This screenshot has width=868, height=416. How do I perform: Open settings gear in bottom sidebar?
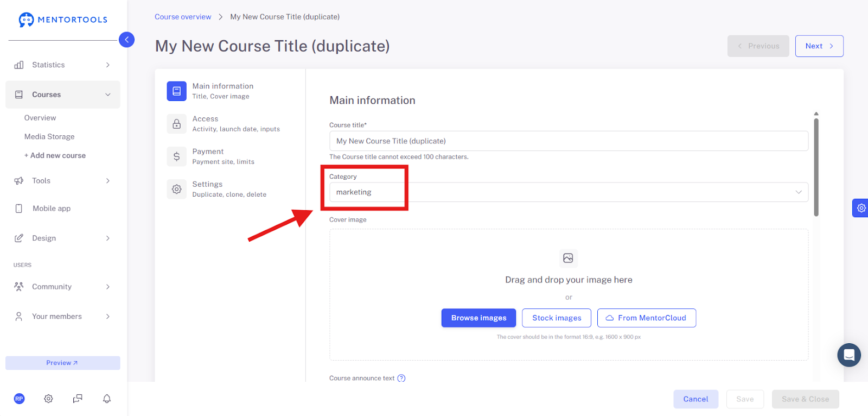(48, 399)
